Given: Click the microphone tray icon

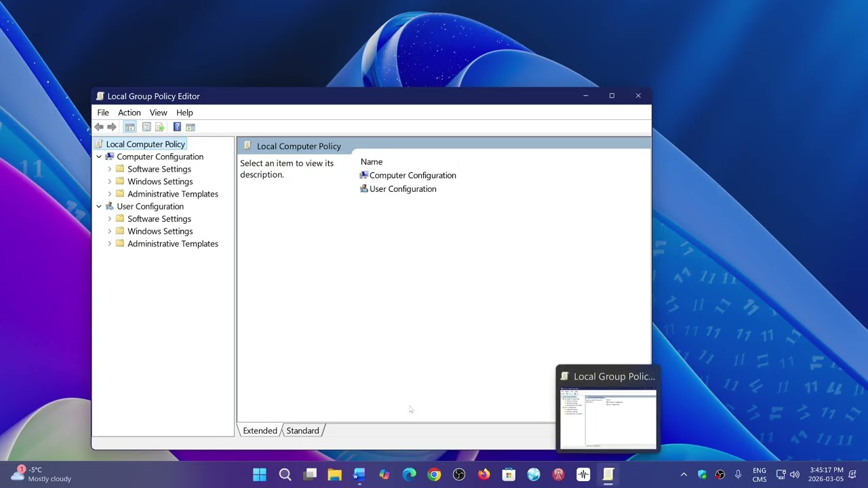Looking at the screenshot, I should coord(738,474).
